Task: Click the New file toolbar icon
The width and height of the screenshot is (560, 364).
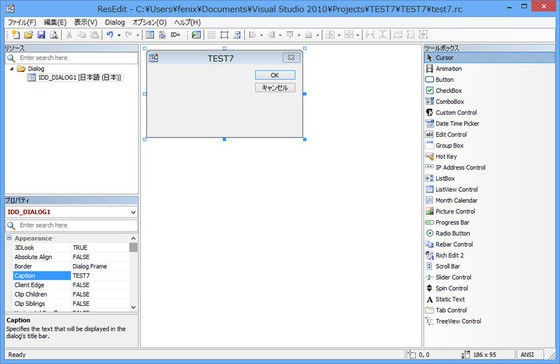Action: pos(16,35)
